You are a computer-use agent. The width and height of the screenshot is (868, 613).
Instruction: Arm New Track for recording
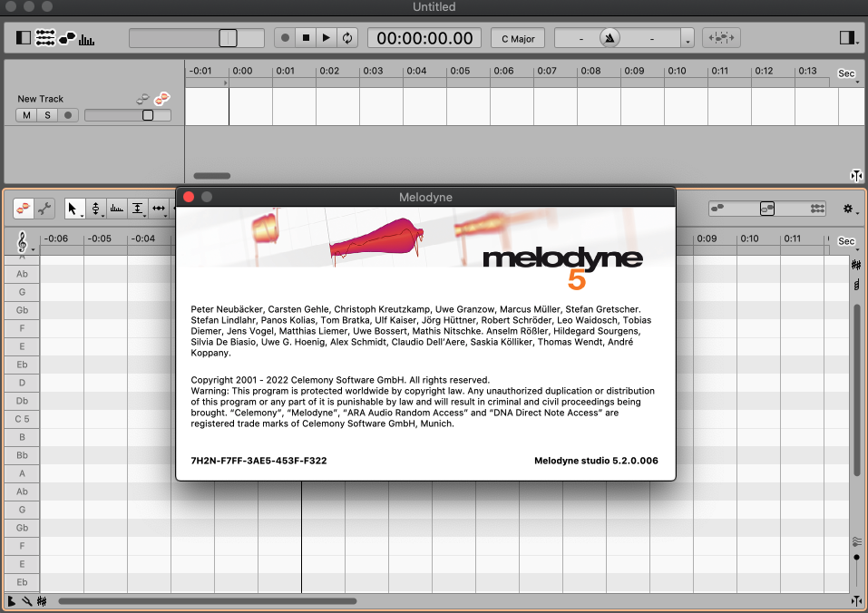(68, 115)
